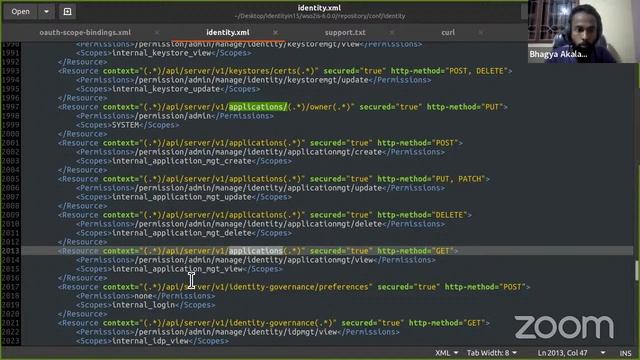Close the oauth-scope-bindings.xml tab

tap(157, 32)
